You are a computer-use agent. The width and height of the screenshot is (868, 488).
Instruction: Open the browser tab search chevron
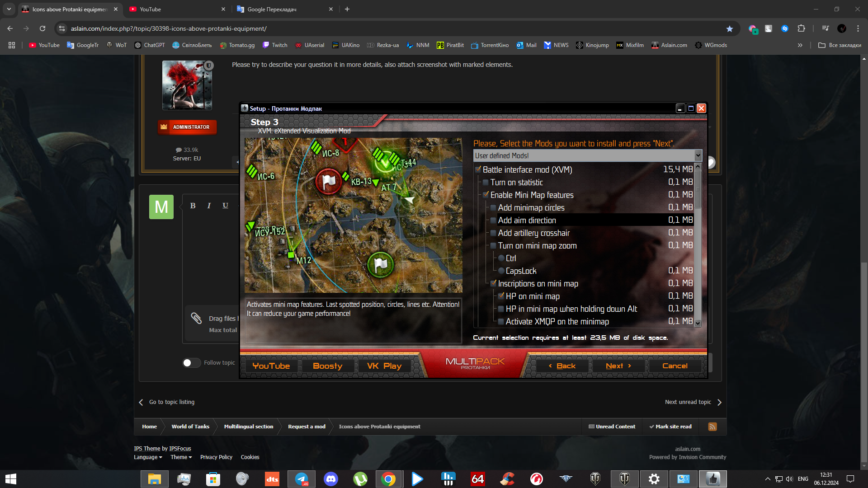point(9,9)
